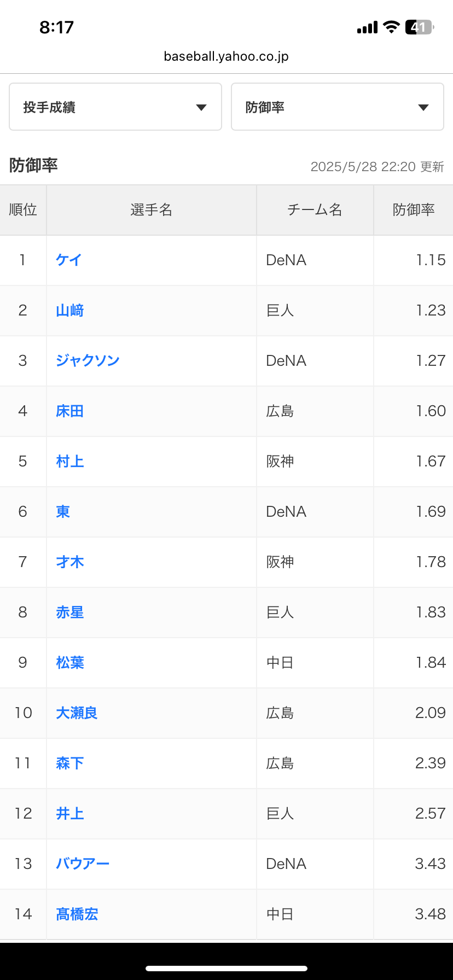Select the 髙橋宏 player link
This screenshot has height=980, width=453.
click(77, 914)
